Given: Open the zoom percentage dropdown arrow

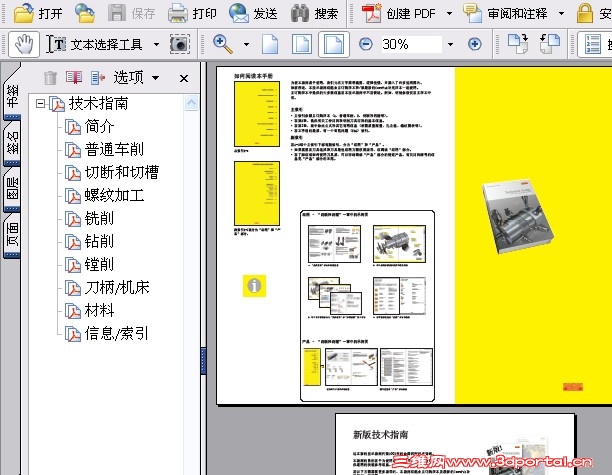Looking at the screenshot, I should [450, 44].
